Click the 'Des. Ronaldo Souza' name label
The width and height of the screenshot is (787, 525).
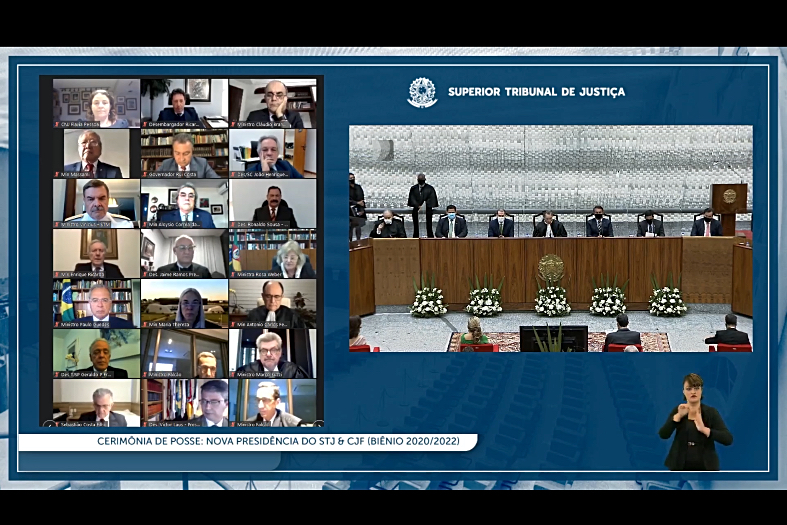[261, 224]
